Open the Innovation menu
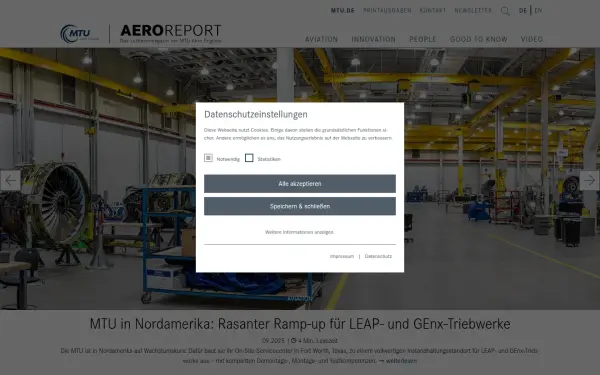The height and width of the screenshot is (375, 600). pyautogui.click(x=373, y=39)
